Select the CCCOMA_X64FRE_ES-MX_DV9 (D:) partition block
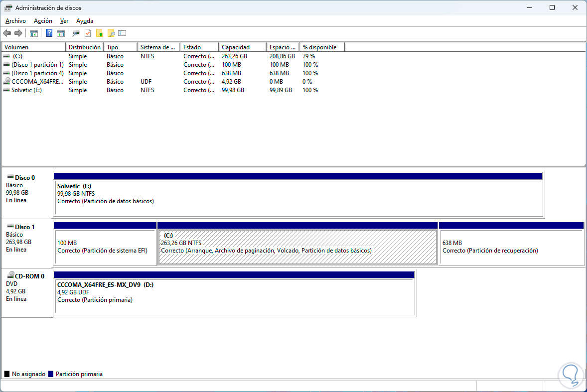 235,293
